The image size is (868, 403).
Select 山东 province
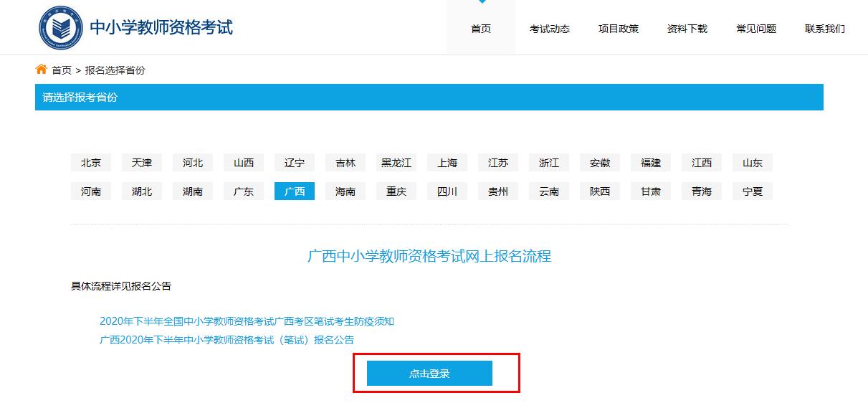[x=753, y=163]
